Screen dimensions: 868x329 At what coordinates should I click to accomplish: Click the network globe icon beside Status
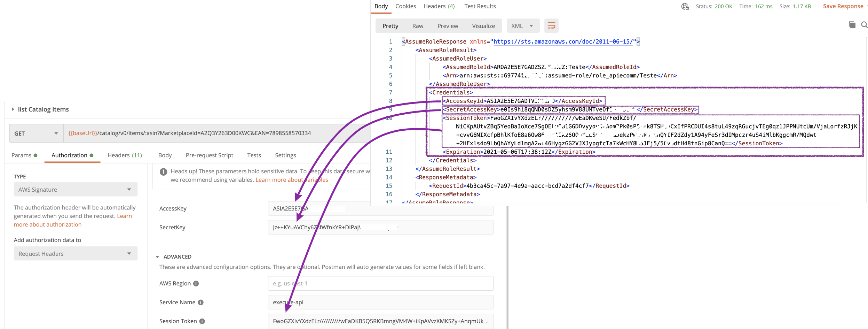click(x=685, y=6)
